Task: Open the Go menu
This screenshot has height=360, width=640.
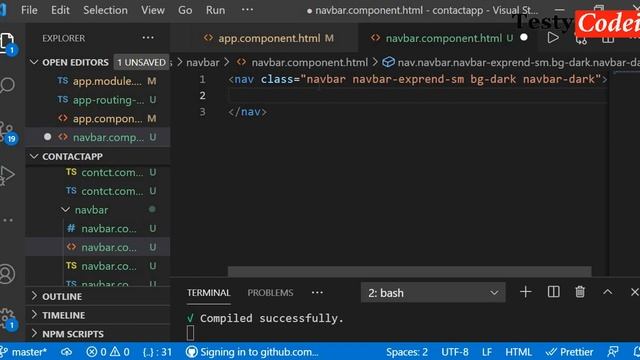Action: (x=185, y=10)
